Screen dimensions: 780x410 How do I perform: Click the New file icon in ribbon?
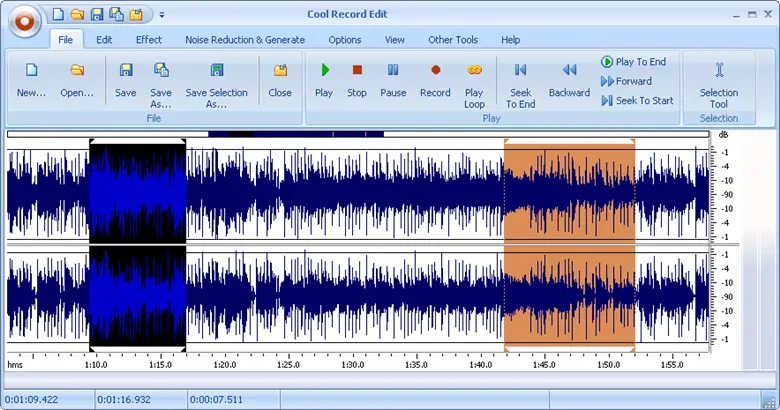pyautogui.click(x=32, y=71)
